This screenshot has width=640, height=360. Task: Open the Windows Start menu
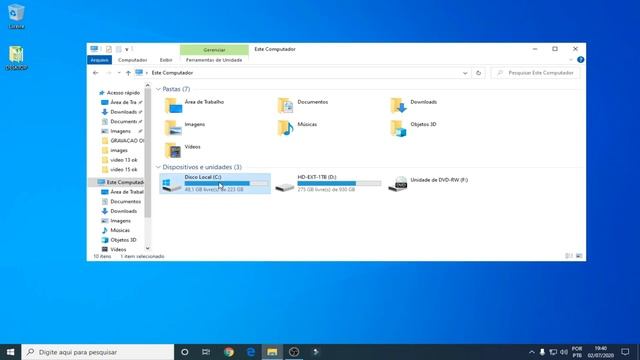[x=11, y=352]
